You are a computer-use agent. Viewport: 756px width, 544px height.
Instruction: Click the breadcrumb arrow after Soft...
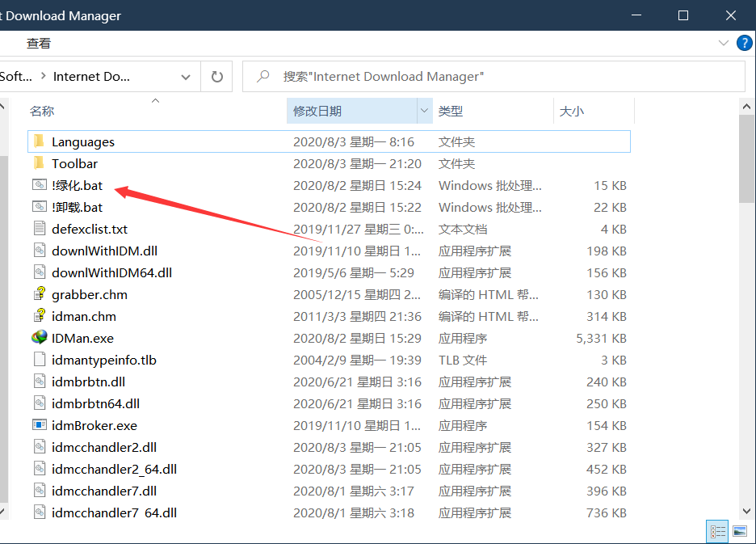point(44,76)
